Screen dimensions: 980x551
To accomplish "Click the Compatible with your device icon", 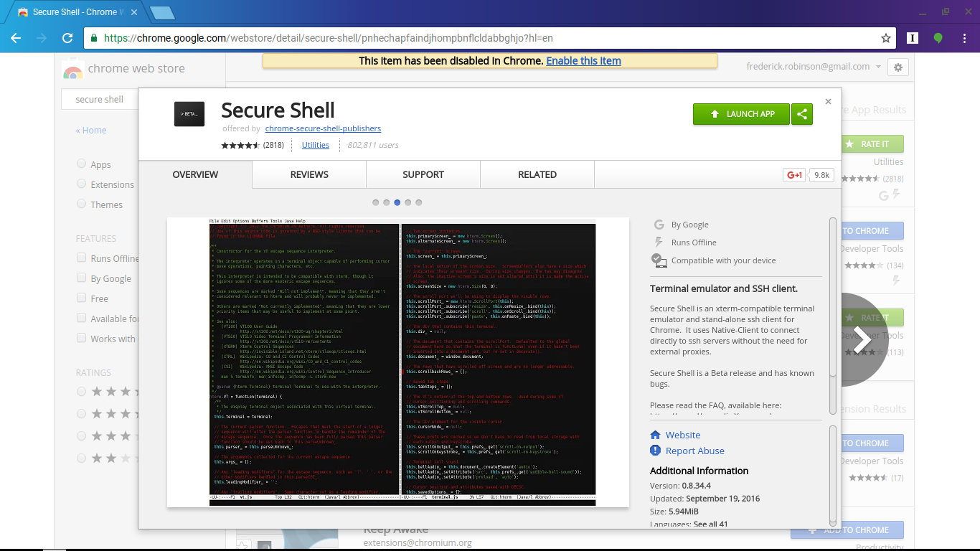I will pos(659,260).
